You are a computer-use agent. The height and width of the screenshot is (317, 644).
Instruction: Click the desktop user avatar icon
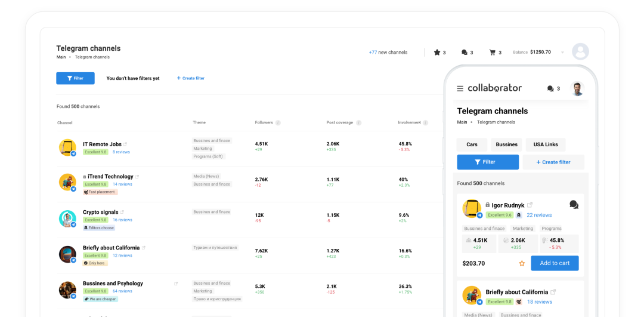coord(580,51)
